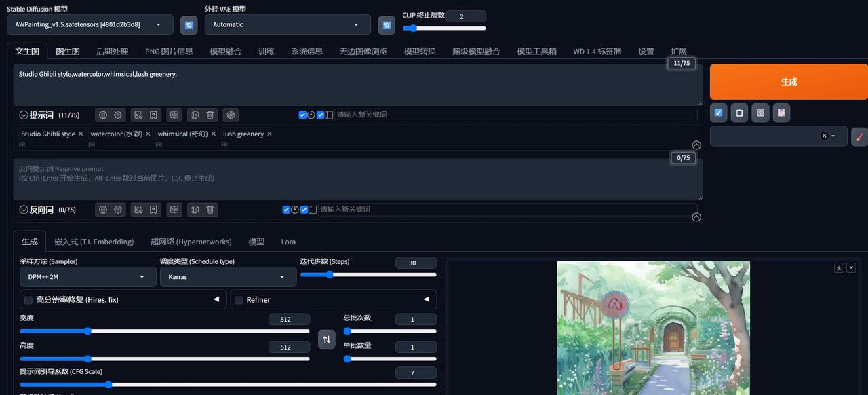Open the extra networks flower icon

click(x=231, y=115)
